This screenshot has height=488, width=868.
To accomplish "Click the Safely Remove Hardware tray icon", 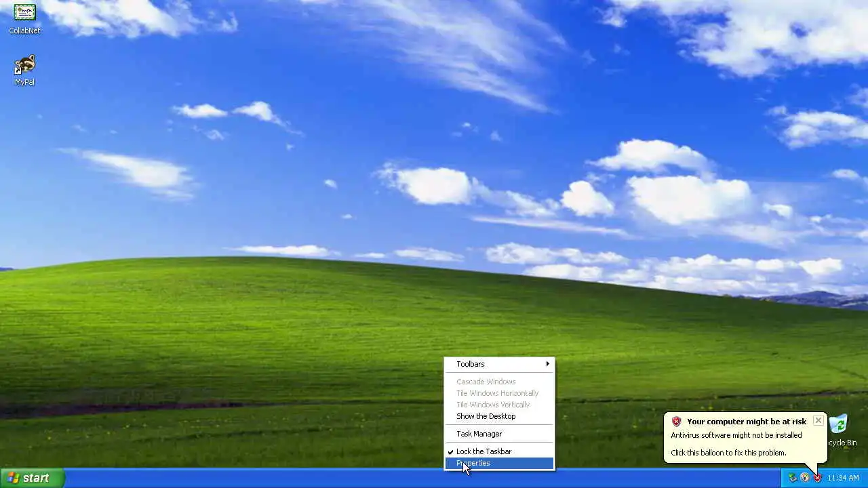I will pos(792,478).
